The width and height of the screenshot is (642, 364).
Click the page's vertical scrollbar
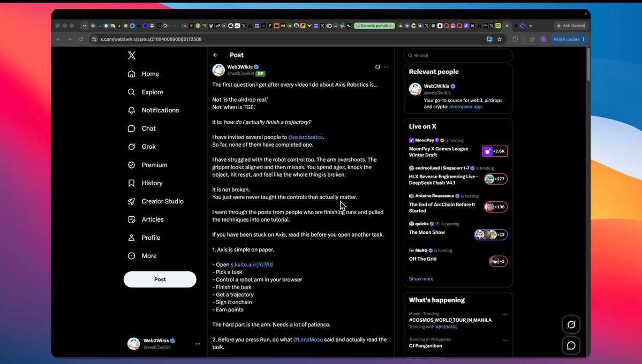(588, 64)
